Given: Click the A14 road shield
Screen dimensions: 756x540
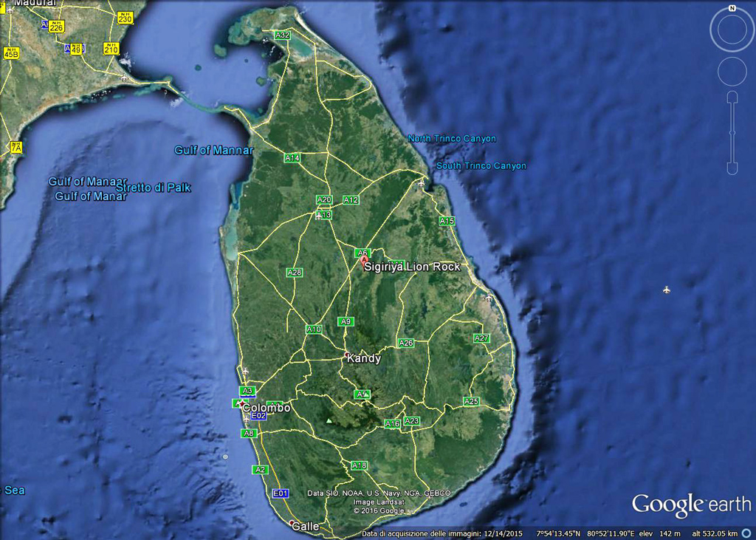Looking at the screenshot, I should (292, 158).
